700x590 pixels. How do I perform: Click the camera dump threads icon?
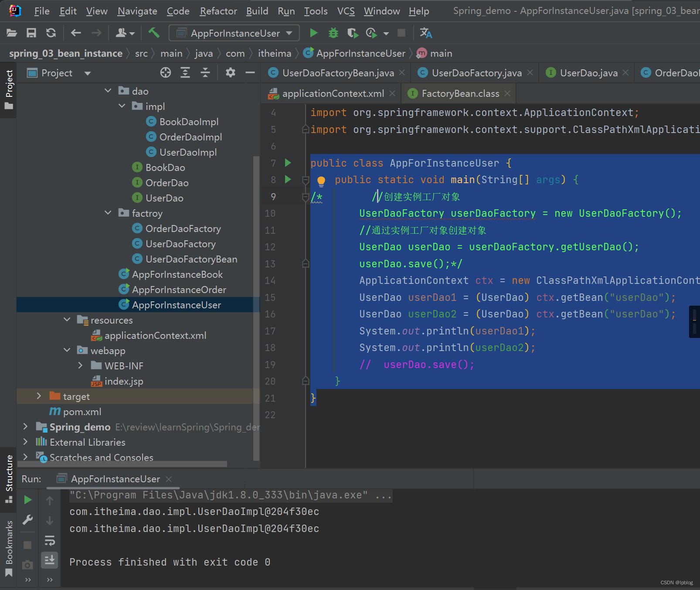(x=27, y=565)
